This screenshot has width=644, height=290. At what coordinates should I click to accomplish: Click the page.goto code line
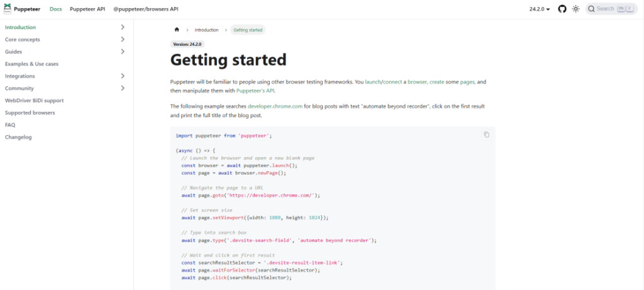[x=250, y=196]
